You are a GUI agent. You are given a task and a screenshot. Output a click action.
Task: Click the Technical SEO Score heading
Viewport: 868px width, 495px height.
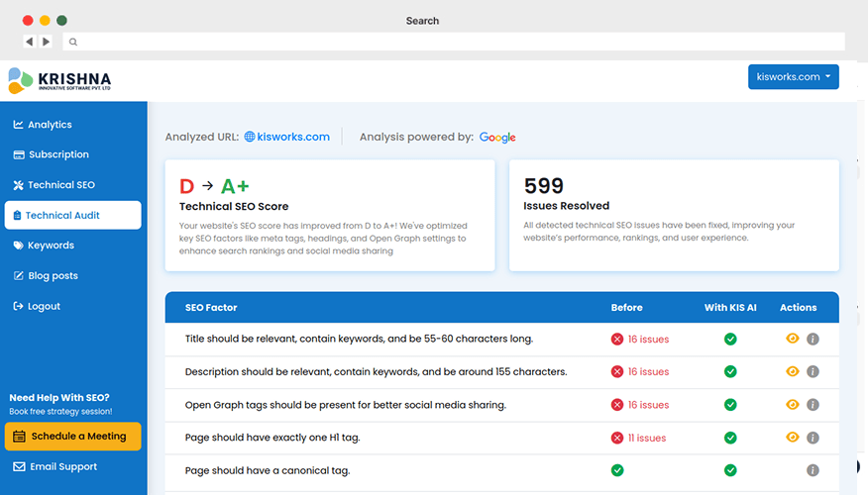click(x=234, y=206)
